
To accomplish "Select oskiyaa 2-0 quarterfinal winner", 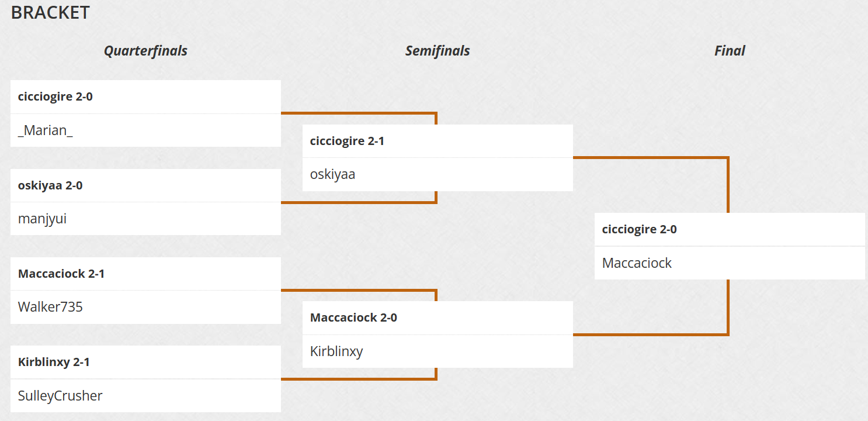I will point(50,185).
